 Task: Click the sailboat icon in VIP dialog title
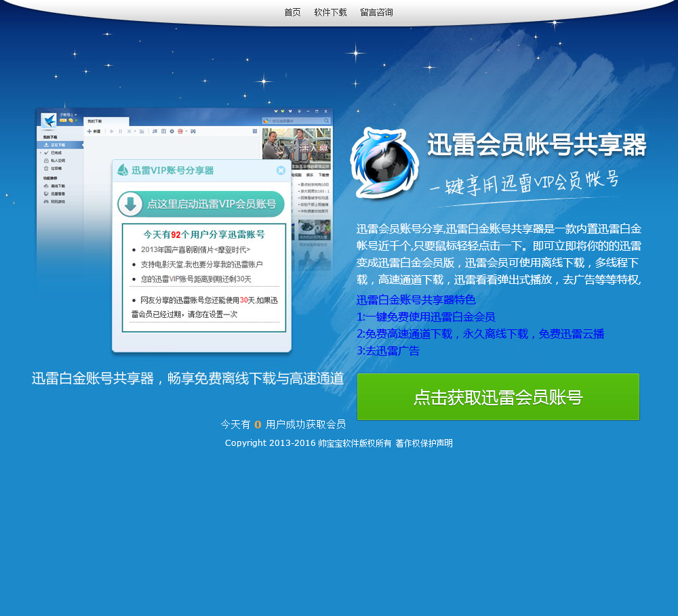point(123,170)
